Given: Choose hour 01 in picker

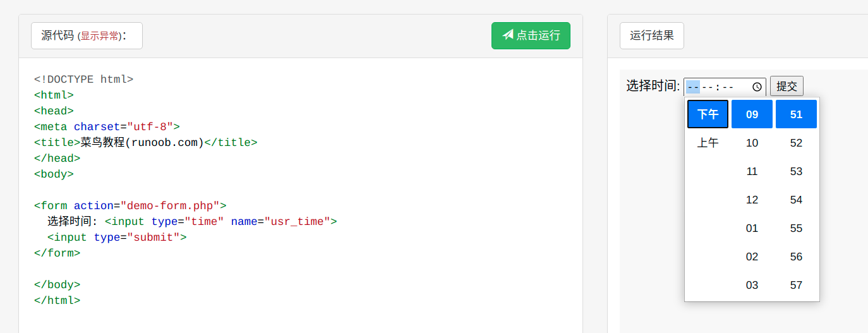Looking at the screenshot, I should point(752,228).
